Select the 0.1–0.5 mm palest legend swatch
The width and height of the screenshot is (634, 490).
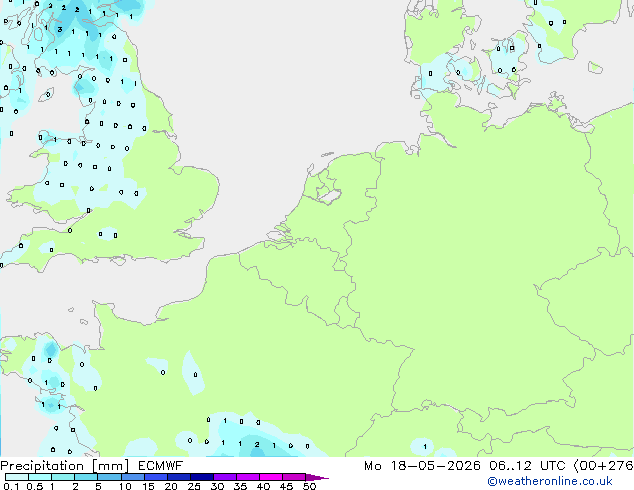pyautogui.click(x=17, y=477)
